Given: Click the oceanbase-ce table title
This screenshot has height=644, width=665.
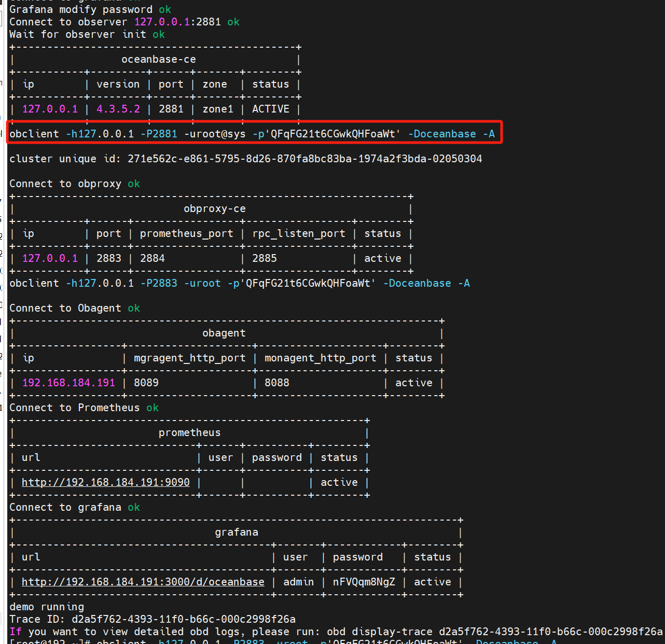Looking at the screenshot, I should pos(159,59).
